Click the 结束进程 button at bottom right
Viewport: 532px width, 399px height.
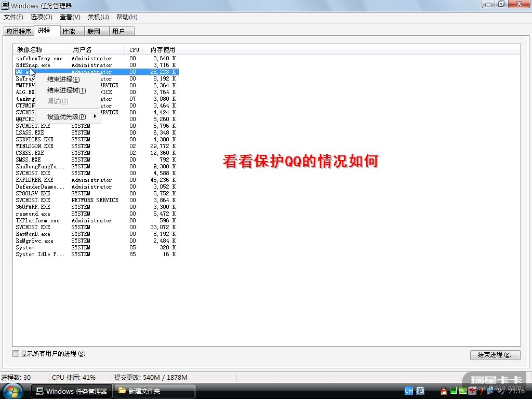tap(495, 354)
